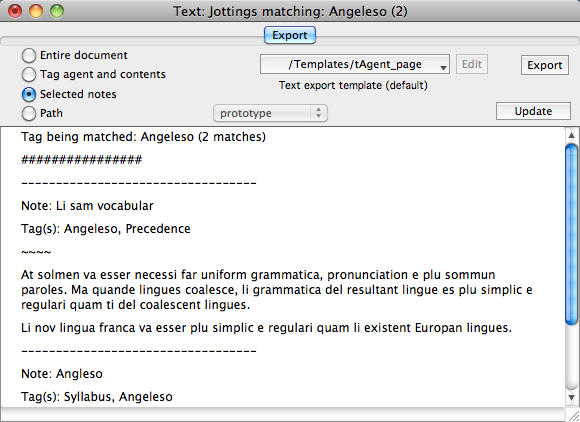Click the Update button
The image size is (580, 422).
coord(533,111)
